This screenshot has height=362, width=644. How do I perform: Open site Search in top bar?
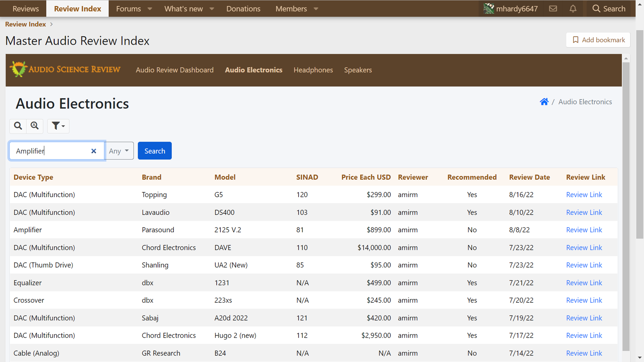pos(609,9)
